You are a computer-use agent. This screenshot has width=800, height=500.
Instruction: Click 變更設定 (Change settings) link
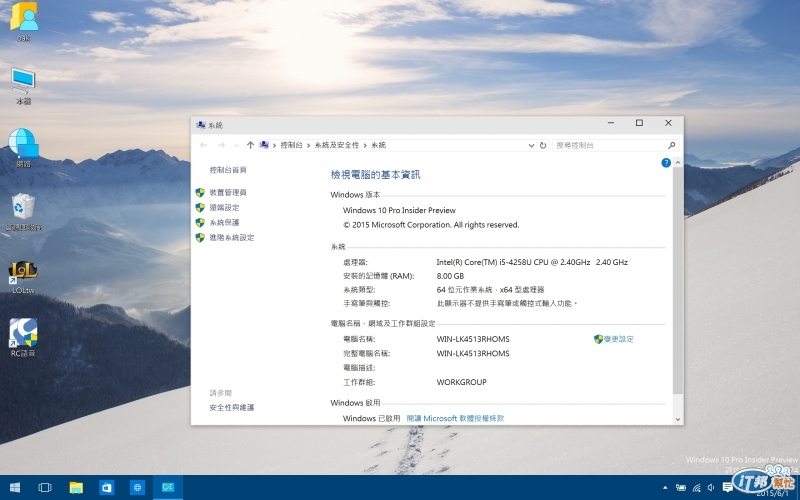point(619,339)
